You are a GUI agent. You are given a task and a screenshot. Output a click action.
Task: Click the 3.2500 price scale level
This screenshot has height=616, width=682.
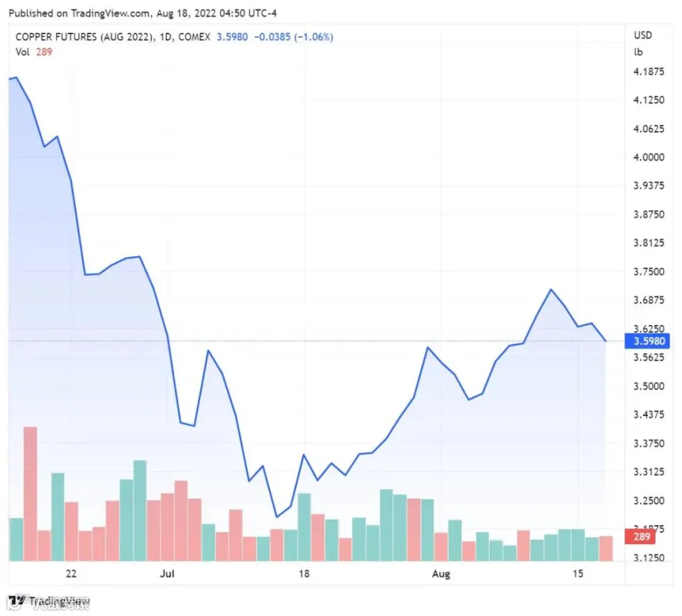[x=649, y=501]
